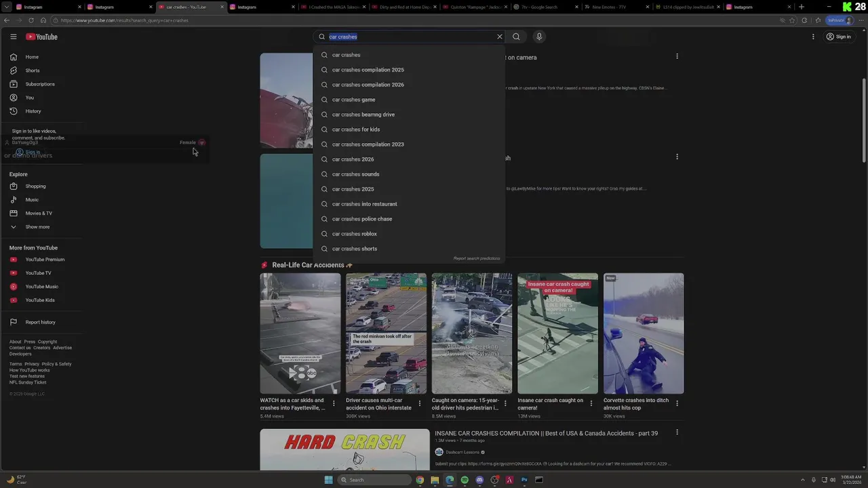The width and height of the screenshot is (868, 488).
Task: Select suggestion 'car crashes roblox'
Action: (409, 234)
